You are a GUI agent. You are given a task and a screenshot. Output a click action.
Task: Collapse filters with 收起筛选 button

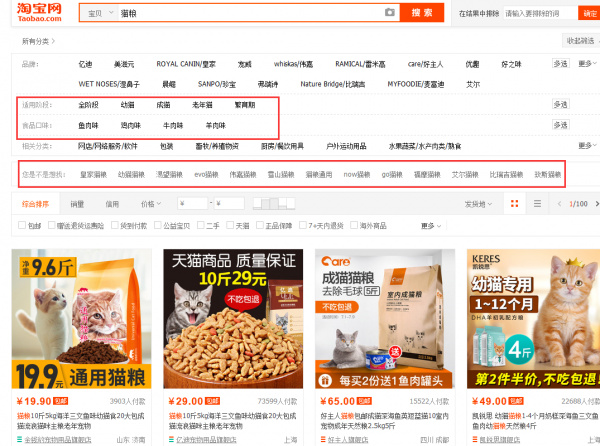581,41
